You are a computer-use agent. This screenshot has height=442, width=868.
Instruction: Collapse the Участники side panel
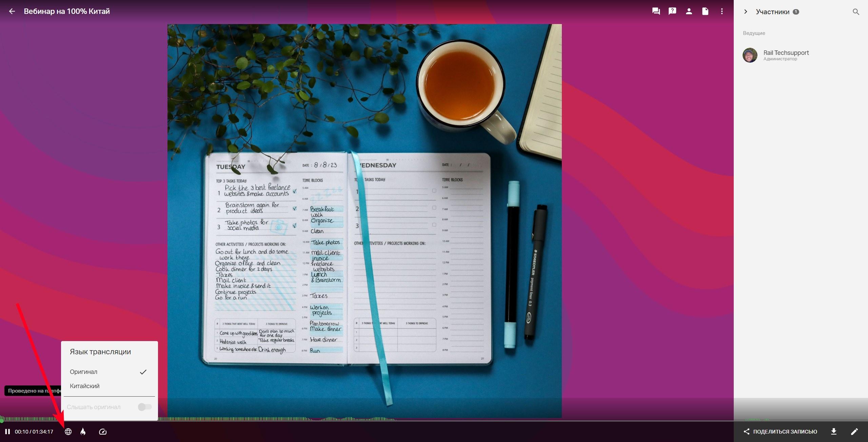(745, 12)
